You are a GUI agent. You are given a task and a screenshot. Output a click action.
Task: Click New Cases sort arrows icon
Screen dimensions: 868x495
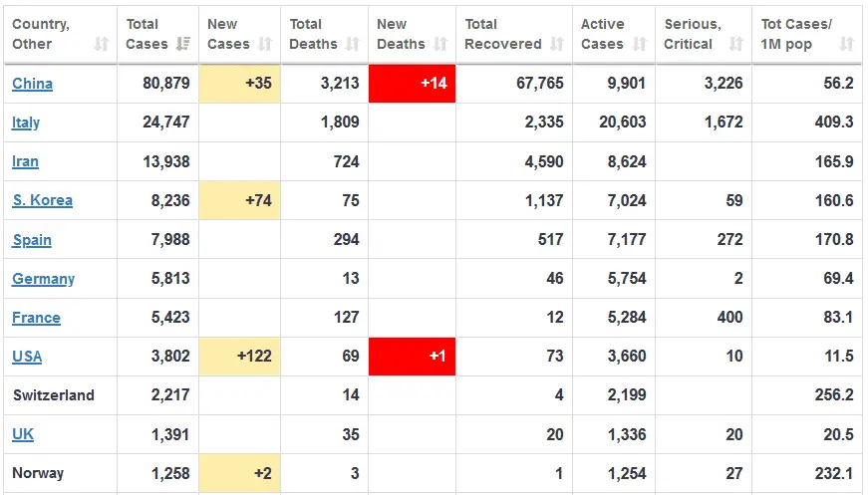pos(265,44)
